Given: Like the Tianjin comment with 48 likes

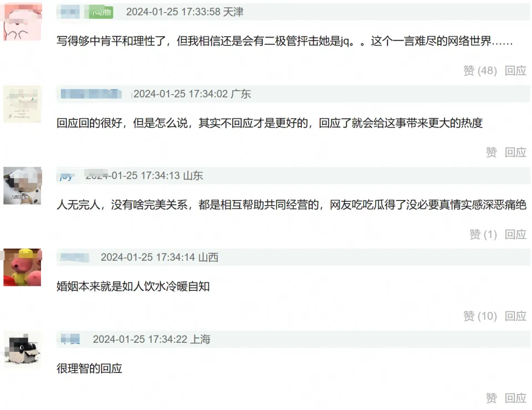Looking at the screenshot, I should (480, 70).
